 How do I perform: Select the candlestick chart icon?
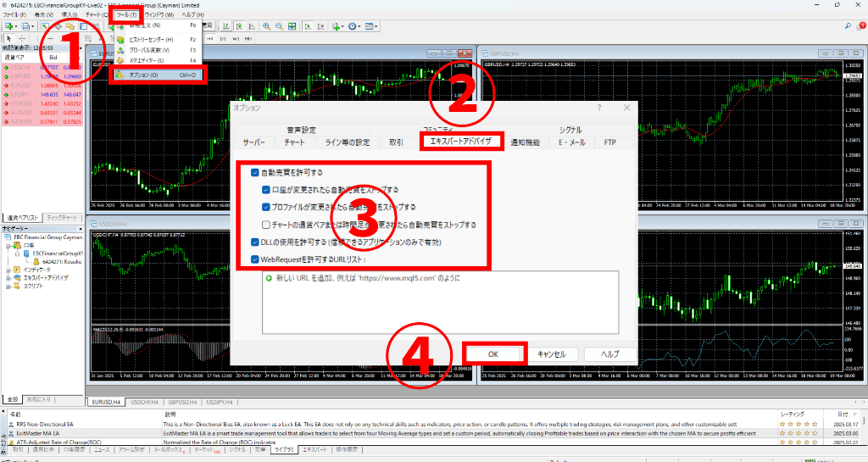(x=239, y=26)
